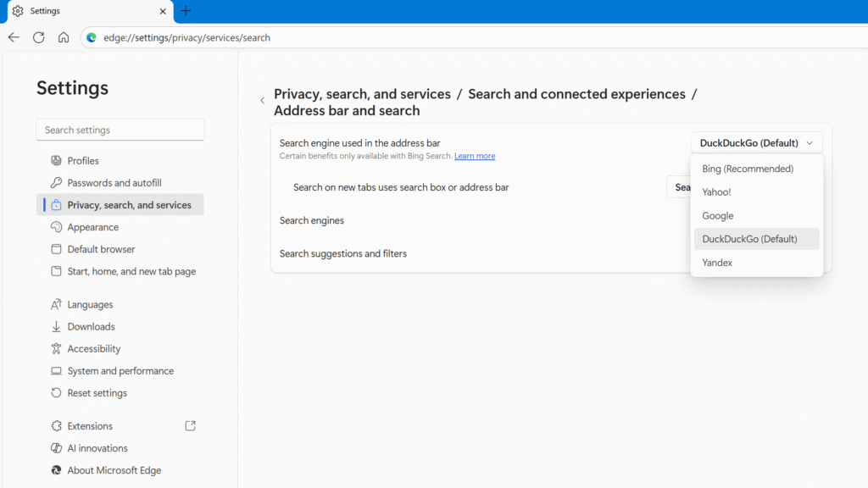This screenshot has width=868, height=488.
Task: Click the Downloads arrow icon
Action: 57,327
